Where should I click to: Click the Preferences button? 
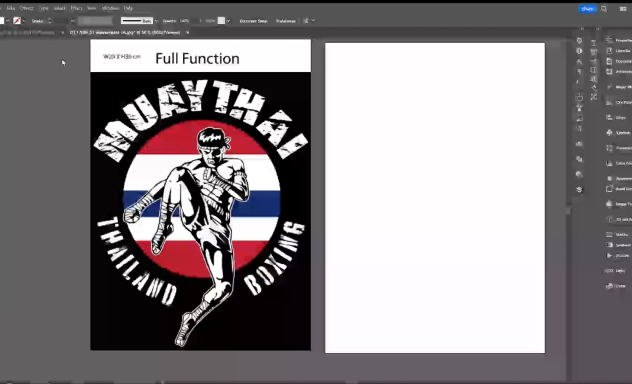point(285,21)
